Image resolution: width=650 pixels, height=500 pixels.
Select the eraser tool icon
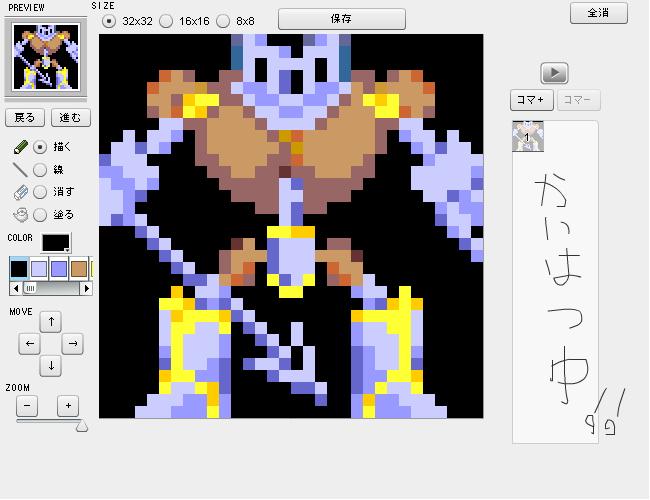(x=20, y=192)
